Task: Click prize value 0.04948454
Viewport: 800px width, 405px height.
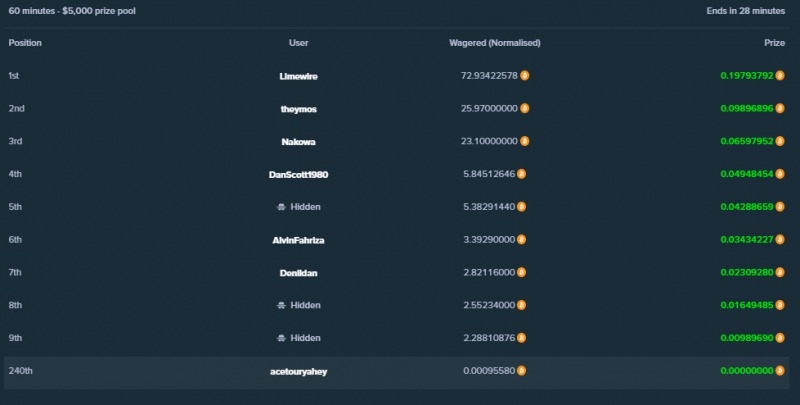Action: tap(747, 174)
